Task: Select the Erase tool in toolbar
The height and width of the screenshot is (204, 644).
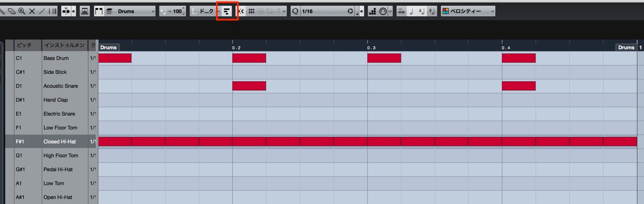Action: pyautogui.click(x=12, y=11)
